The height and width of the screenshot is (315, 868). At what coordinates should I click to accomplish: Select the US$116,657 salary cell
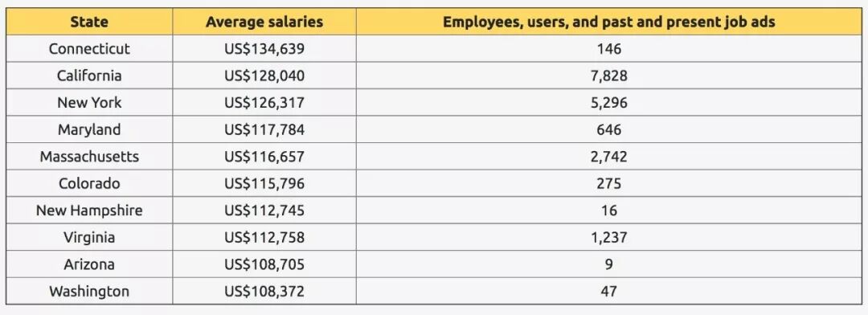click(264, 157)
